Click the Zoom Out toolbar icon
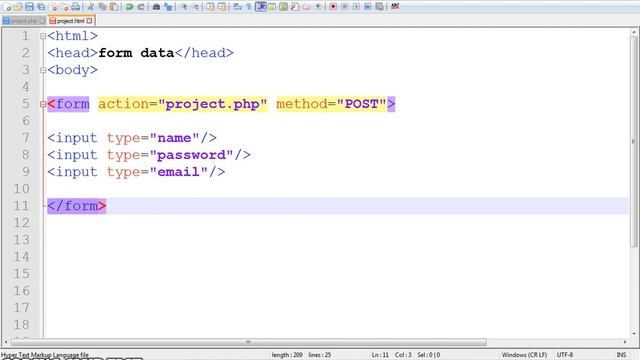This screenshot has height=360, width=640. [196, 7]
